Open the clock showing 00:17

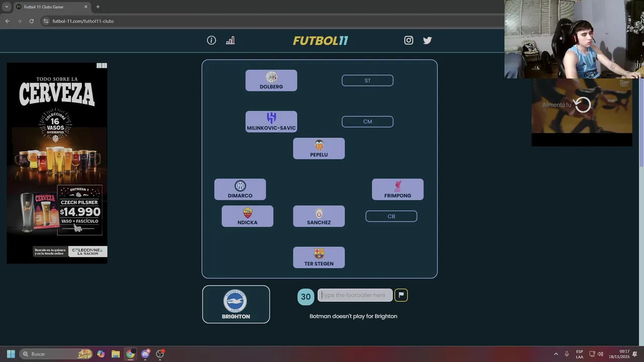pos(619,354)
